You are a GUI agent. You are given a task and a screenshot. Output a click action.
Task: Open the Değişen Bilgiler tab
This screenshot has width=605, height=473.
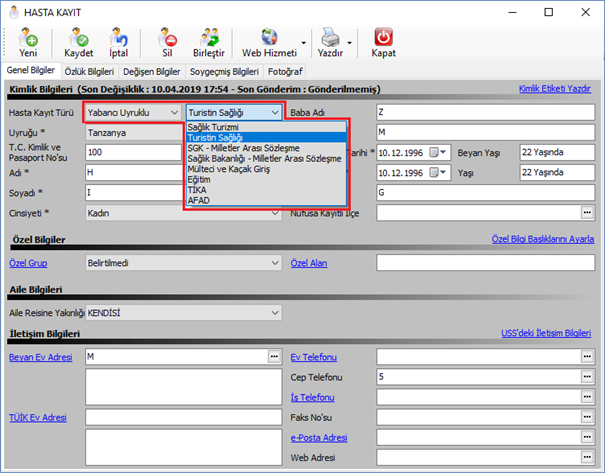[152, 72]
